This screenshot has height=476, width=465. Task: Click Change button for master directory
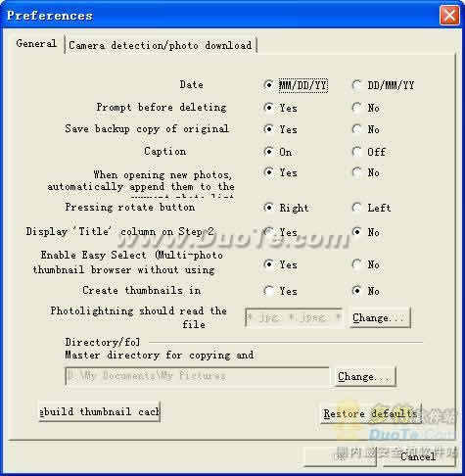pos(365,376)
